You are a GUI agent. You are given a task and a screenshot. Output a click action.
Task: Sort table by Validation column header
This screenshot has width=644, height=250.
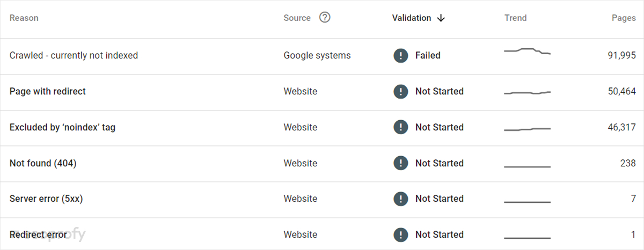pos(412,18)
